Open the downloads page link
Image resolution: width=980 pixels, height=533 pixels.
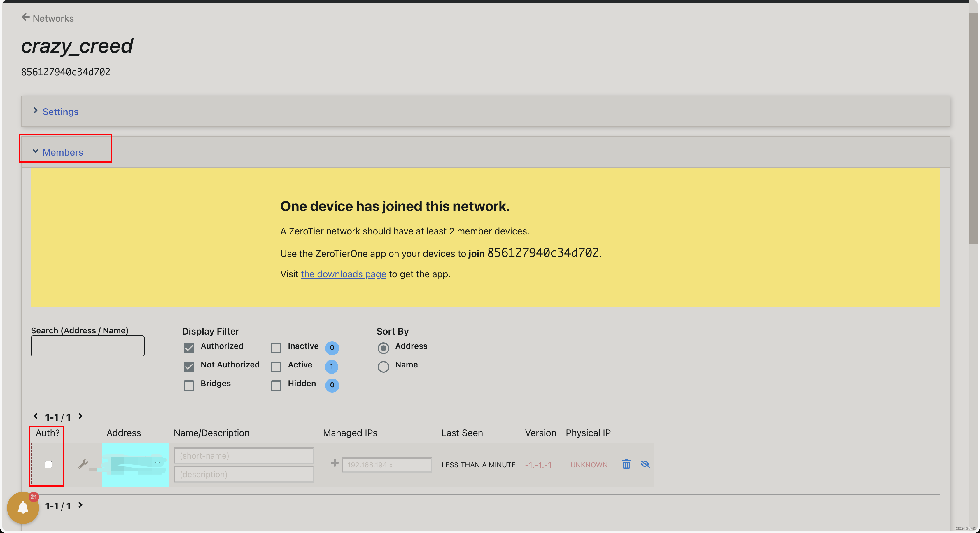click(343, 274)
